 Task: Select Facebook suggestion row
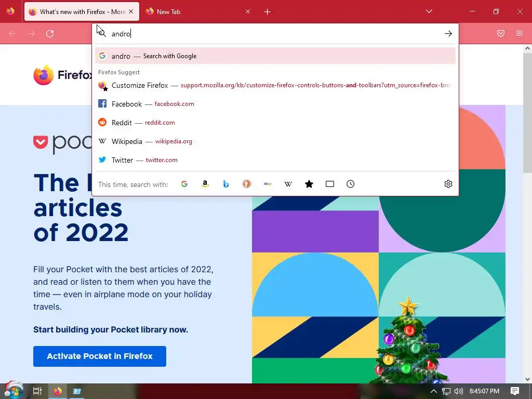[x=275, y=104]
